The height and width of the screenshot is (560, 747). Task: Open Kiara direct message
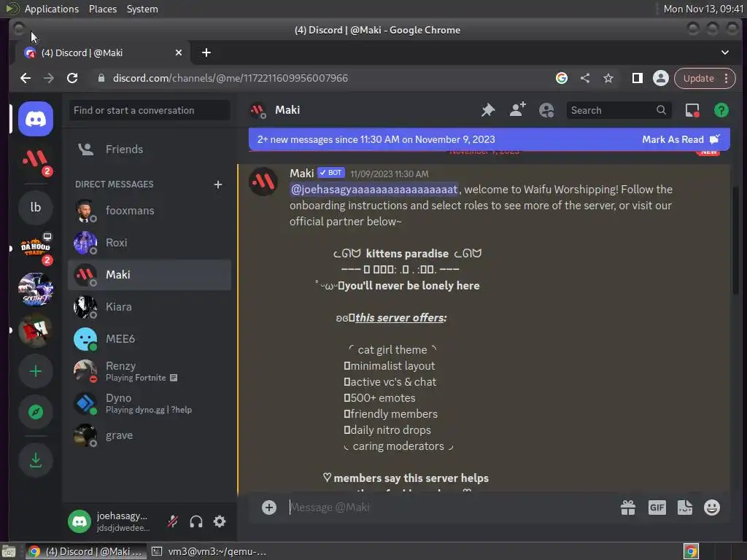pyautogui.click(x=150, y=307)
